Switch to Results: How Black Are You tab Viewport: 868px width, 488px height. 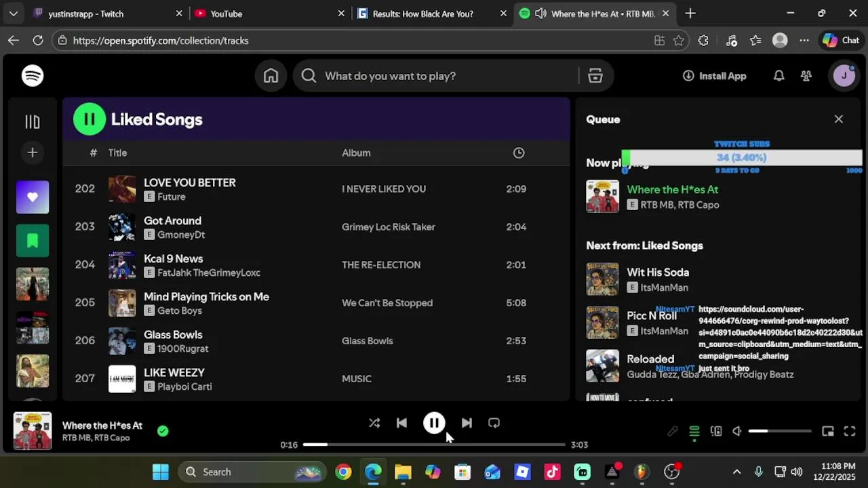pos(432,14)
